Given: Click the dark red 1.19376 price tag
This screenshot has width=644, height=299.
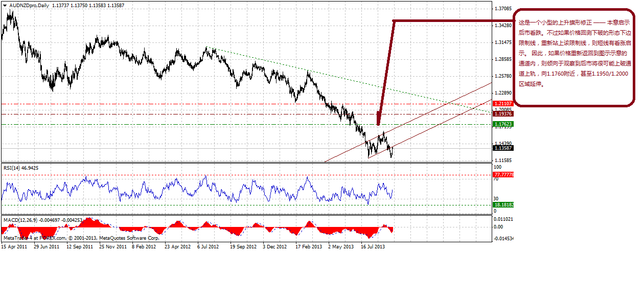Looking at the screenshot, I should [503, 114].
